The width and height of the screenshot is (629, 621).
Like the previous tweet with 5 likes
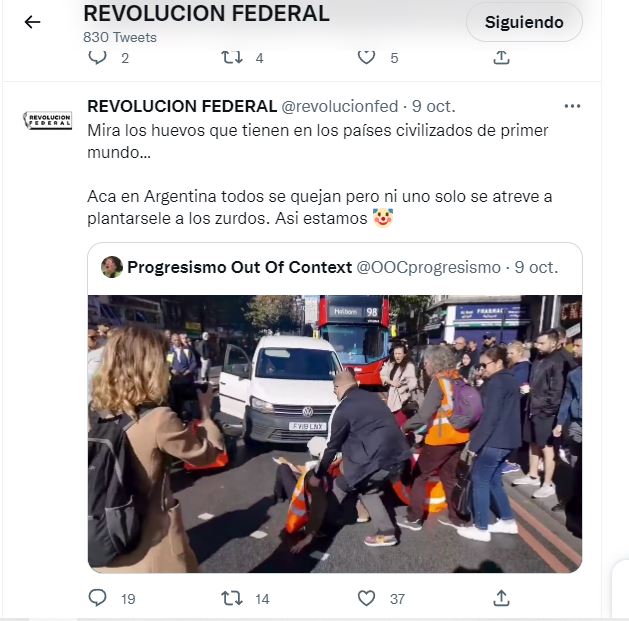tap(366, 57)
